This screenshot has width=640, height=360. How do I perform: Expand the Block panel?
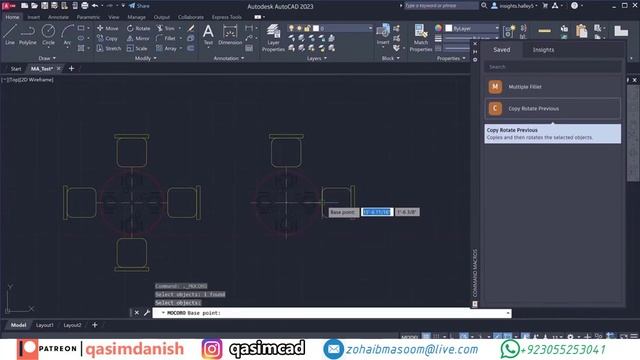click(391, 58)
